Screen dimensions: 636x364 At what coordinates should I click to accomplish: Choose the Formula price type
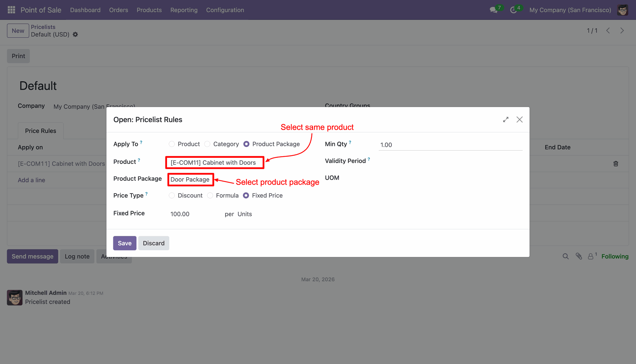click(x=210, y=196)
